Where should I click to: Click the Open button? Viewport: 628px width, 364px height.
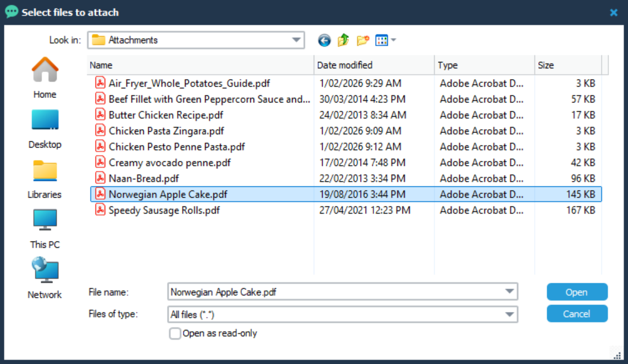click(x=577, y=292)
